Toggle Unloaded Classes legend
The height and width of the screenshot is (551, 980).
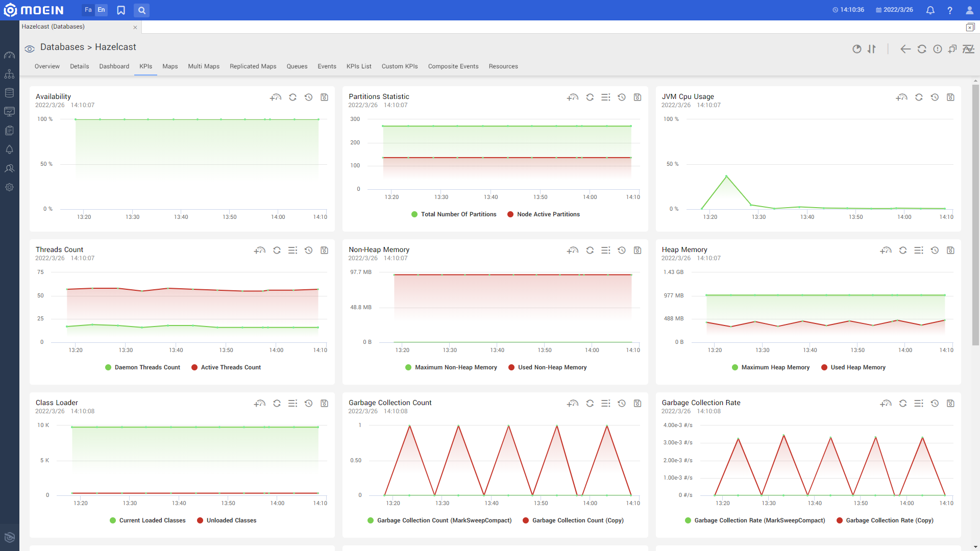point(227,520)
